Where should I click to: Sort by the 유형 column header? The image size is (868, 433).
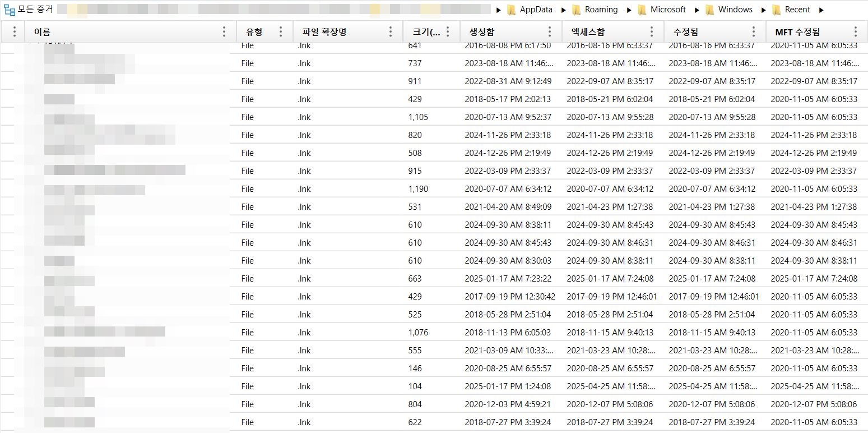coord(254,32)
